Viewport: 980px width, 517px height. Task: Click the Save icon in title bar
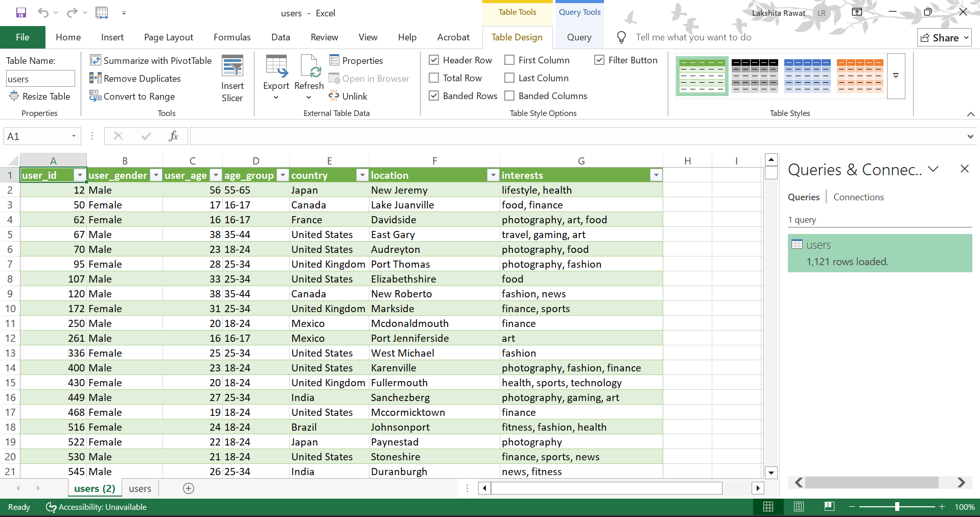21,13
